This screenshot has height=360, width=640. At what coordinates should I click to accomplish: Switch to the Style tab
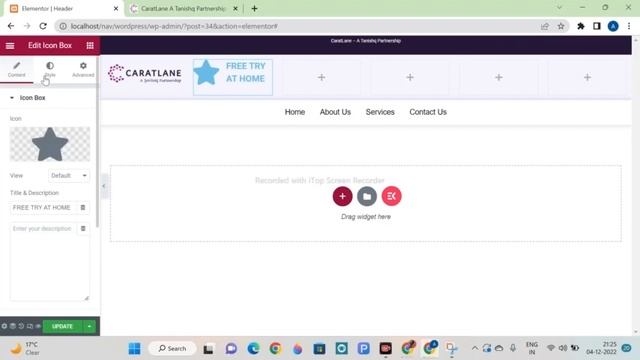pos(50,69)
